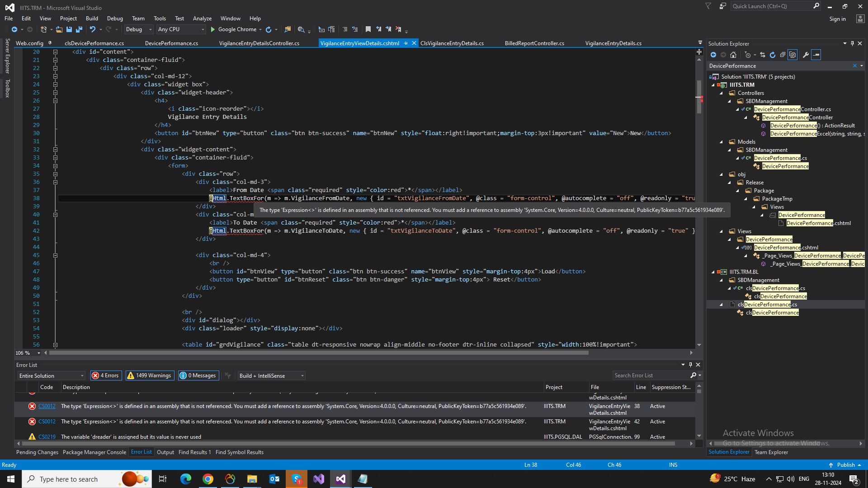
Task: Switch to the Team Explorer tab
Action: coord(771,452)
